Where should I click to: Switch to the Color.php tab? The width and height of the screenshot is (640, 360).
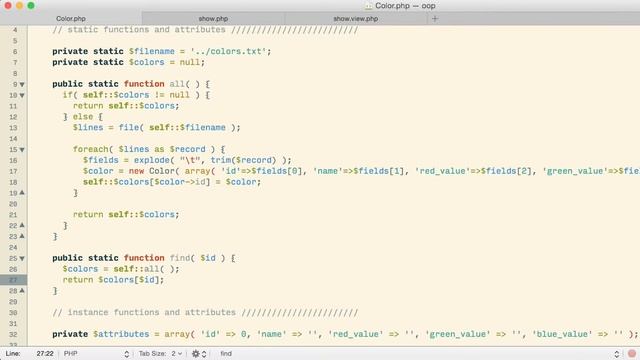pyautogui.click(x=71, y=19)
